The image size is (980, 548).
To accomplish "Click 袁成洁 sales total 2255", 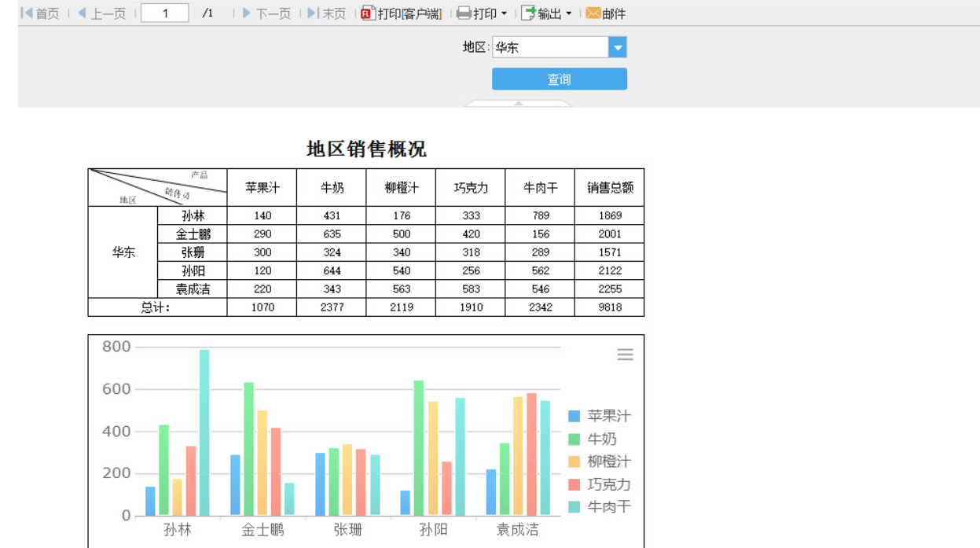I will [610, 289].
